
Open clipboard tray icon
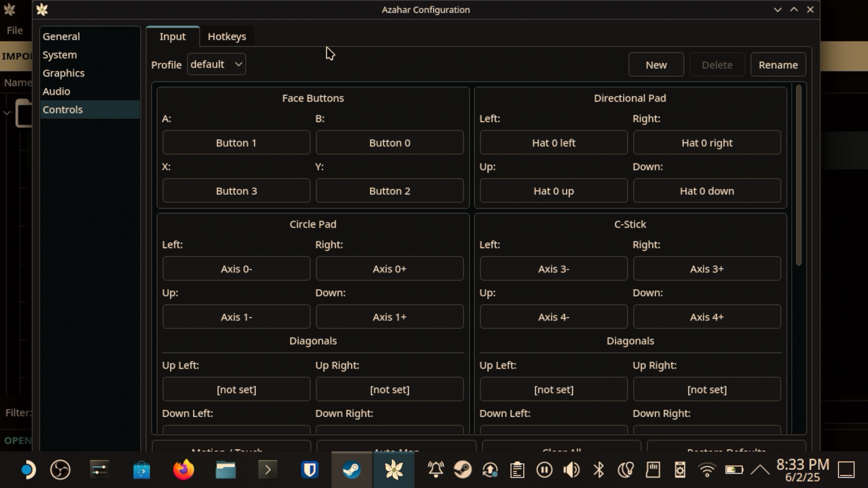coord(517,470)
